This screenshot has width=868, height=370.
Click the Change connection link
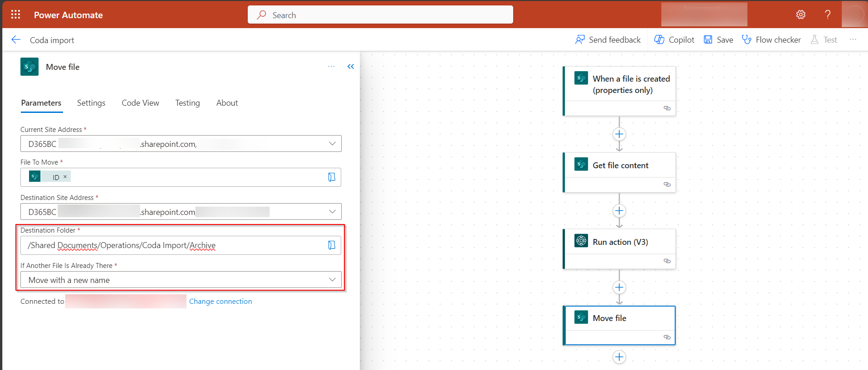pyautogui.click(x=221, y=302)
